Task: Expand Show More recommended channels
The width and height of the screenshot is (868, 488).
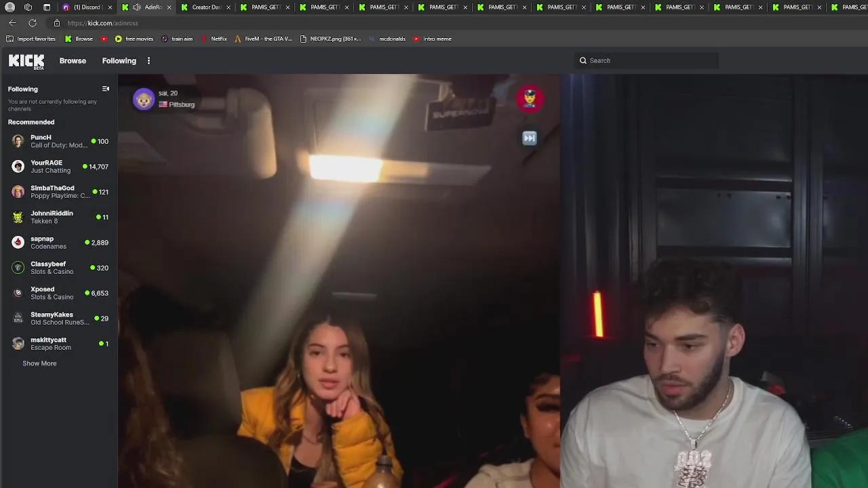Action: coord(39,363)
